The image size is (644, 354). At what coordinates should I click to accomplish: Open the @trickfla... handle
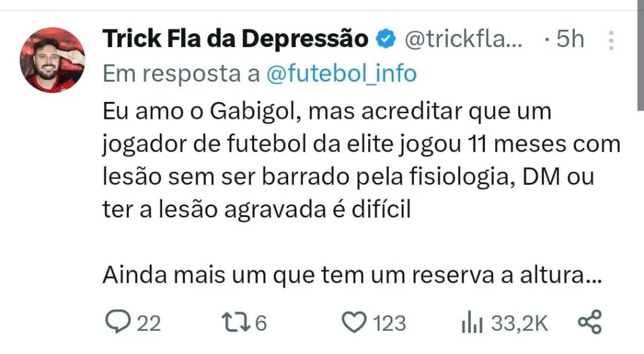point(464,40)
